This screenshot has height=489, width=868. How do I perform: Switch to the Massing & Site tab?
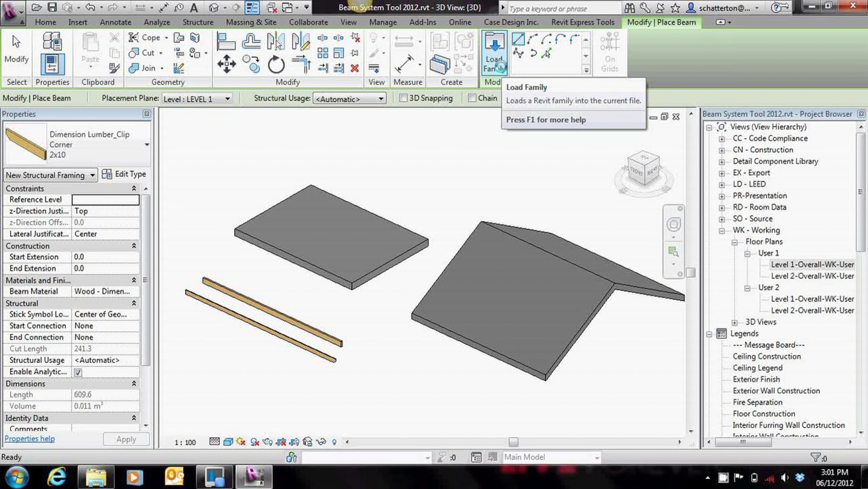251,22
